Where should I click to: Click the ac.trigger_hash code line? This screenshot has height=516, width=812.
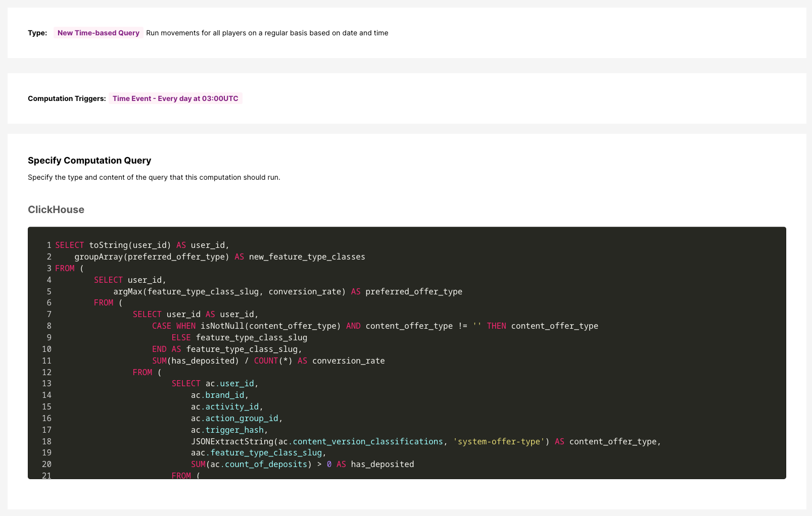[x=229, y=430]
